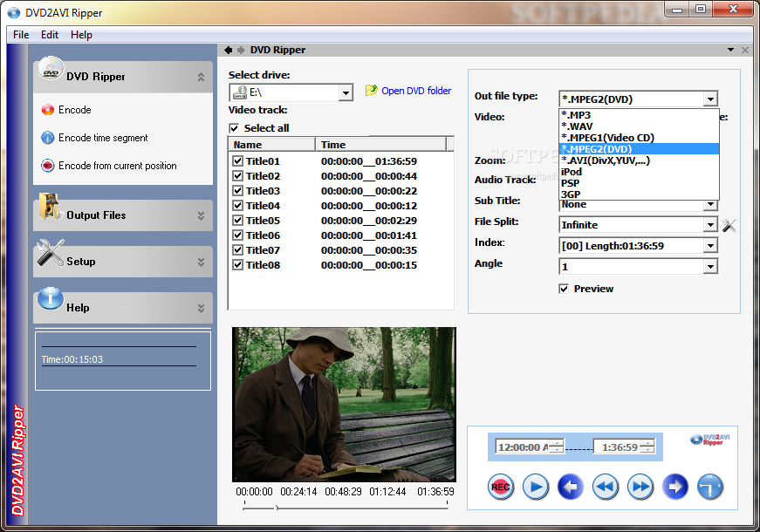Click the Setup tools icon
This screenshot has width=760, height=532.
coord(51,253)
